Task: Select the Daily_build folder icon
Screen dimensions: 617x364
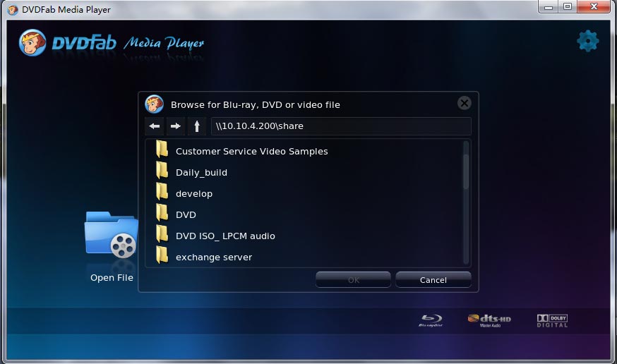Action: click(162, 170)
